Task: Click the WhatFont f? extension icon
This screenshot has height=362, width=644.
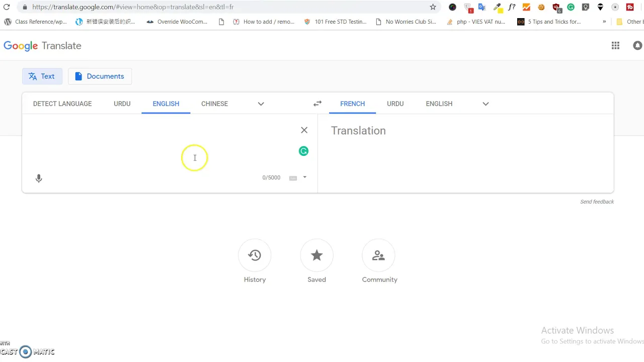Action: click(512, 7)
